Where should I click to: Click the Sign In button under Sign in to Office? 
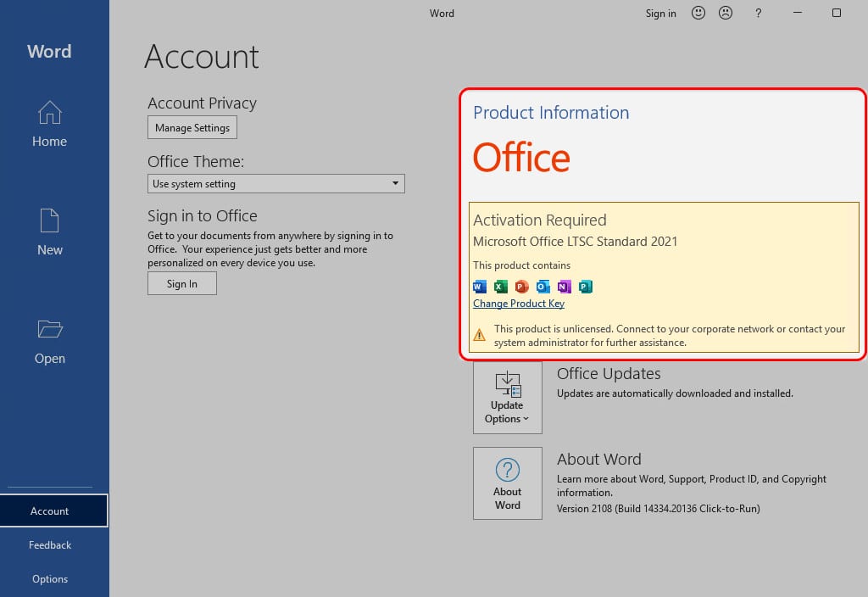click(x=182, y=283)
